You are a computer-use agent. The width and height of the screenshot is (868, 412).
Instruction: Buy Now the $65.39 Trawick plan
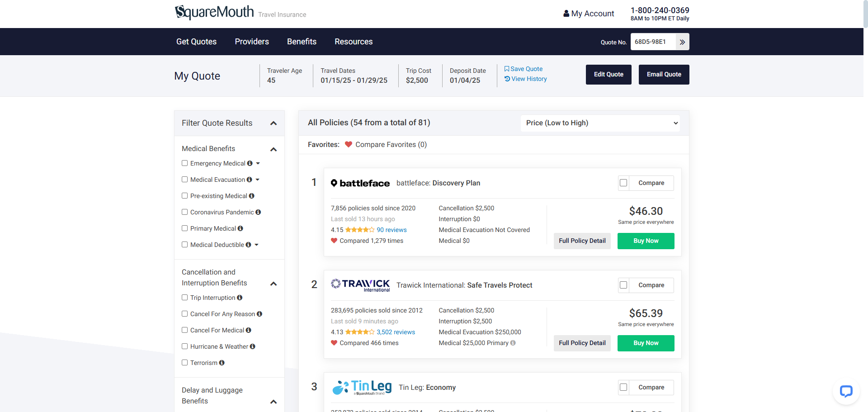[x=646, y=343]
